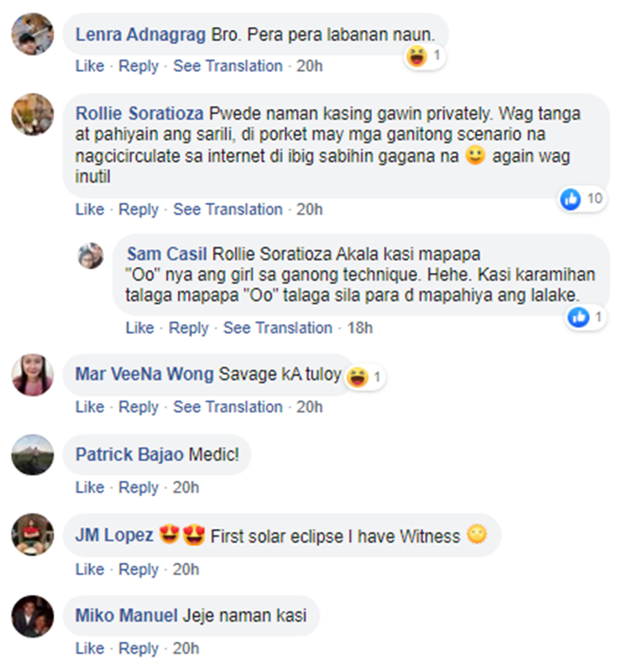Image resolution: width=644 pixels, height=660 pixels.
Task: Open Patrick Bajao's landscape avatar
Action: (33, 455)
